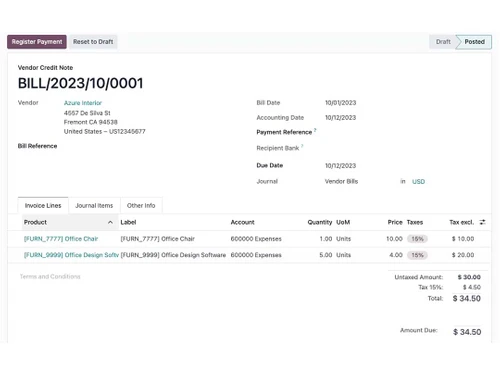Click the $ 20.00 tax-excluded subtotal
500x375 pixels.
(x=463, y=255)
